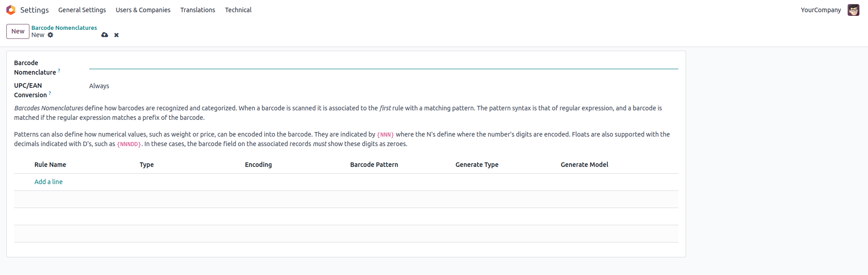Add a line to the rules table
The image size is (868, 275).
(x=48, y=182)
